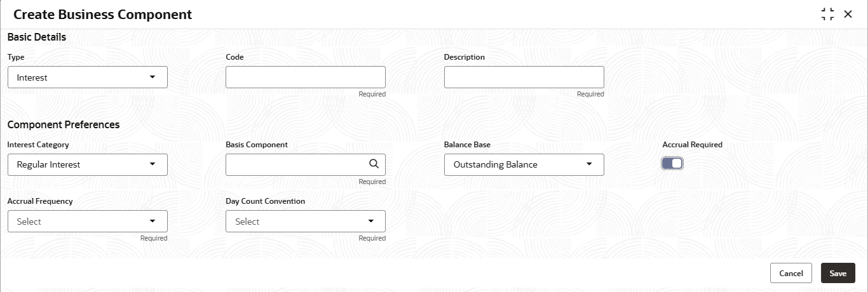The image size is (868, 292).
Task: Click the Basic Details section heading
Action: (x=37, y=37)
